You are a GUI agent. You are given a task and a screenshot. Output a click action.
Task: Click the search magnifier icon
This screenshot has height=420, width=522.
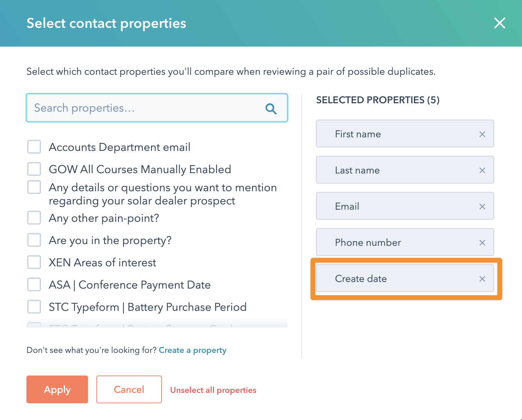click(271, 108)
